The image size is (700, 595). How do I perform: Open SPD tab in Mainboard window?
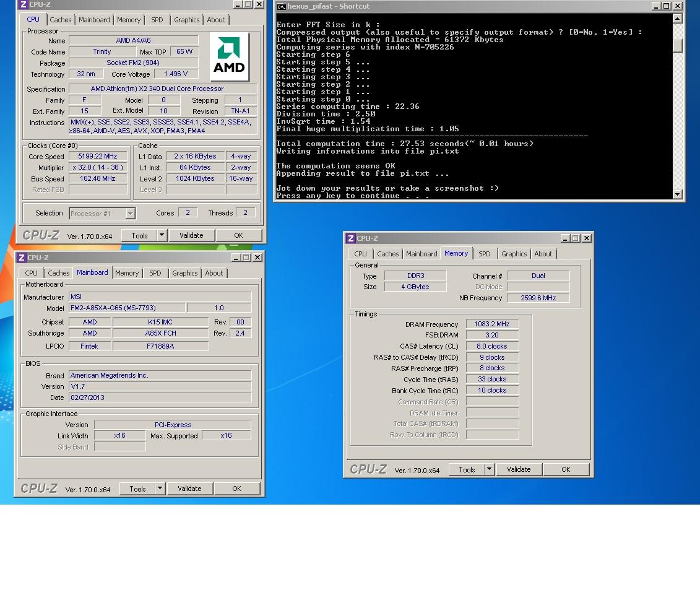(155, 273)
